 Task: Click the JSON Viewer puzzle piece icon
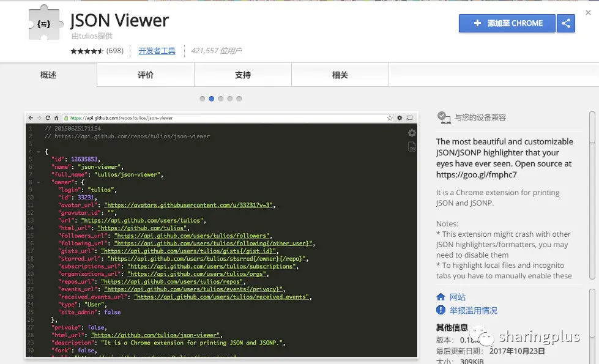(x=45, y=23)
